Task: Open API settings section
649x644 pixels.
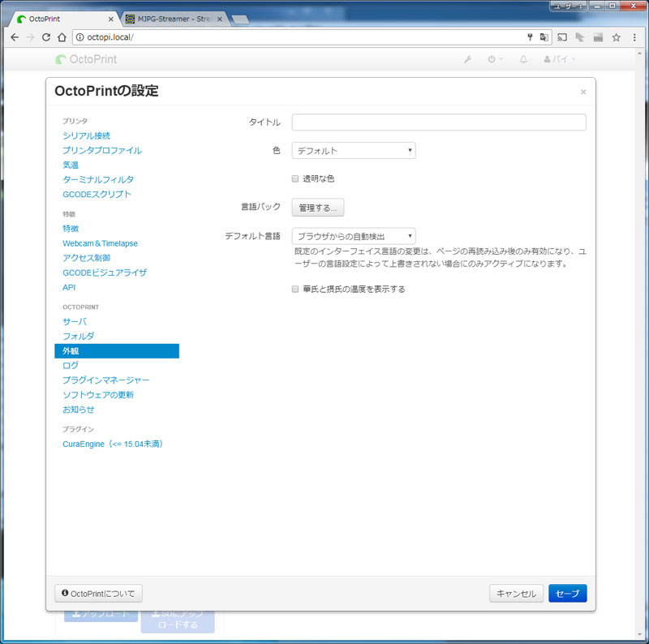Action: (x=69, y=288)
